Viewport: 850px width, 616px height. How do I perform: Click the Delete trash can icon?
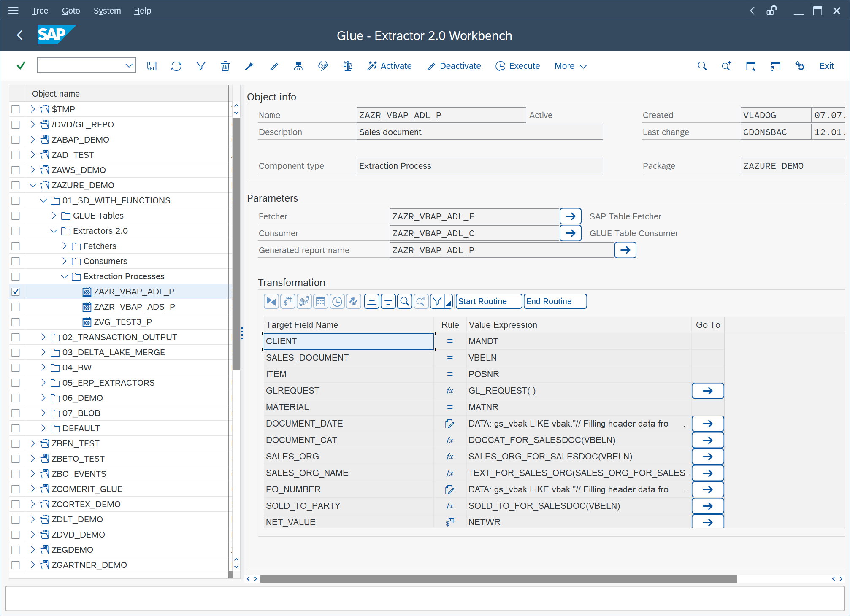point(225,66)
